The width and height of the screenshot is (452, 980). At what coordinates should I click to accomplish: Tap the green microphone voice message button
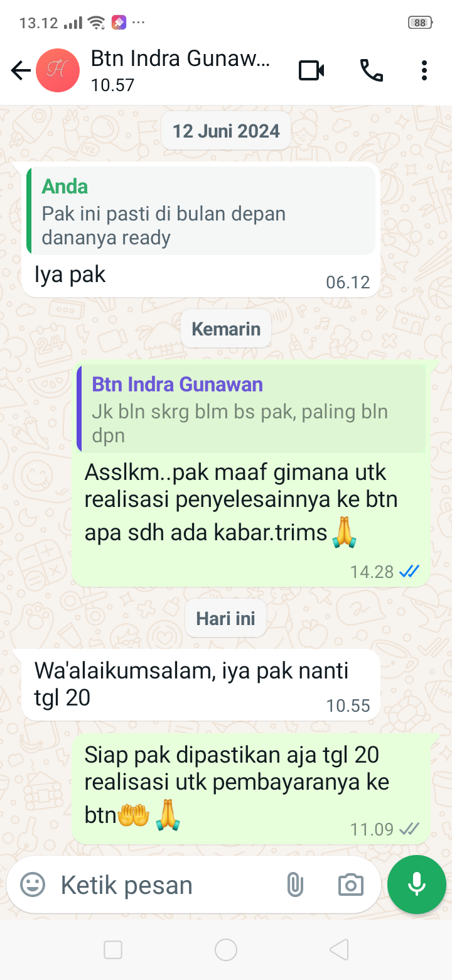(x=417, y=885)
